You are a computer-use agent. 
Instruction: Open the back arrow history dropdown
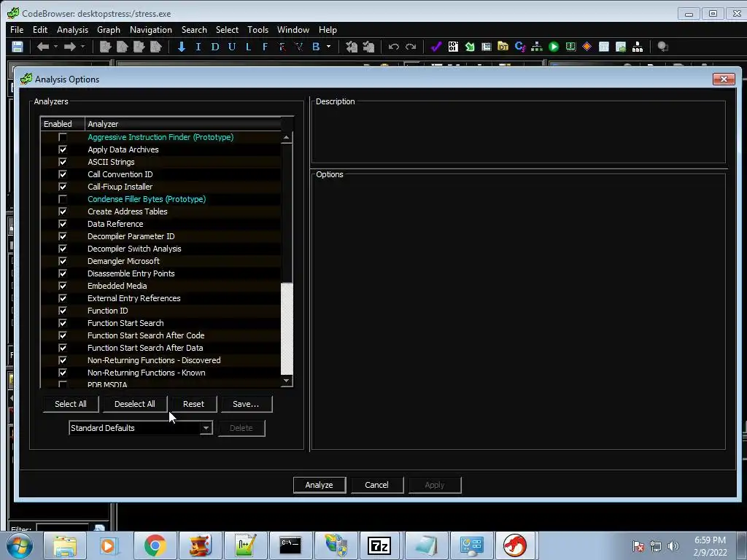(55, 47)
